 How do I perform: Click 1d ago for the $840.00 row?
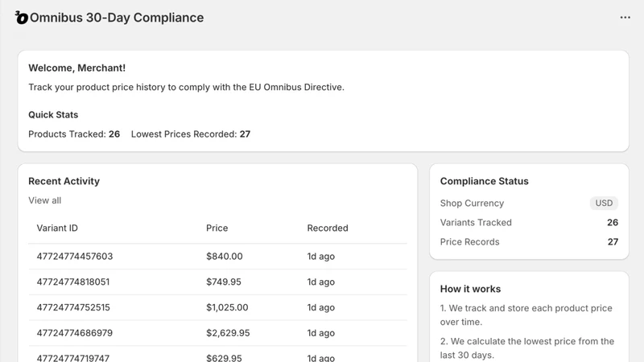pos(320,256)
